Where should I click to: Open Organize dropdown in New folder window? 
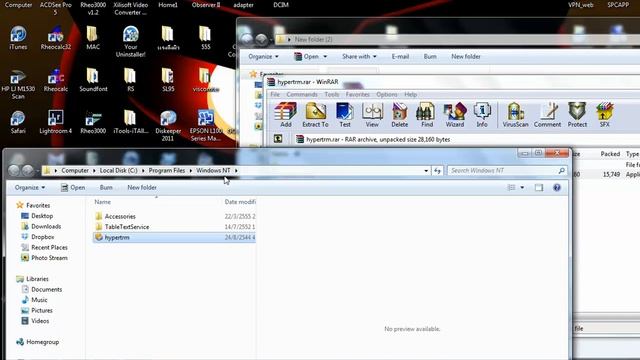point(264,56)
